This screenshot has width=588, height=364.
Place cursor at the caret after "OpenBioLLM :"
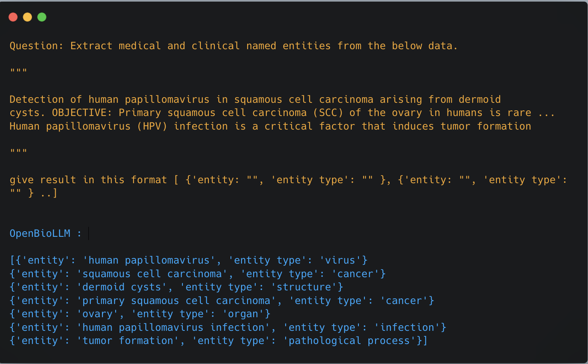[88, 234]
